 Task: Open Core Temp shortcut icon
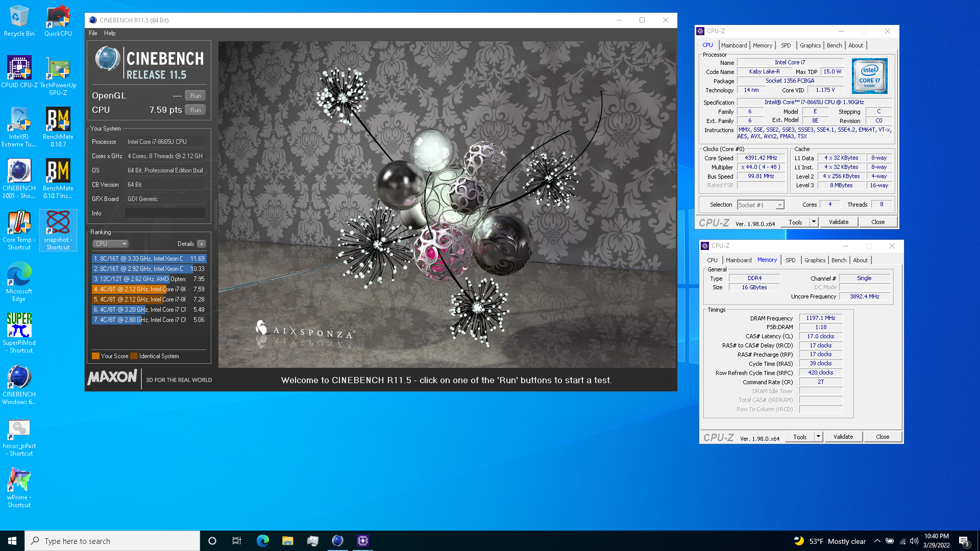click(x=19, y=230)
